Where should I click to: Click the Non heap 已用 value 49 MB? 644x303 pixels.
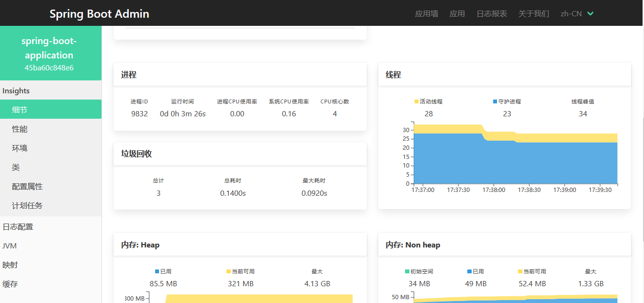[476, 284]
